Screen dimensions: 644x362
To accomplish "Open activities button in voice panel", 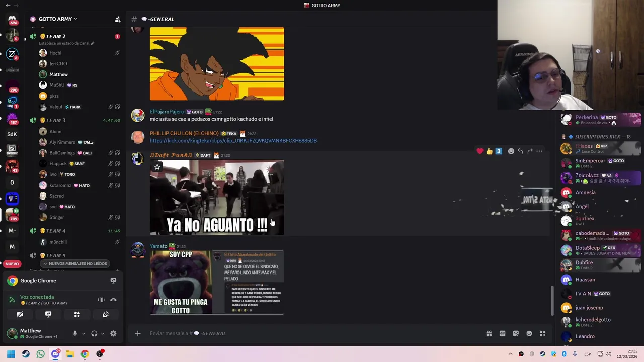I will pos(77,314).
